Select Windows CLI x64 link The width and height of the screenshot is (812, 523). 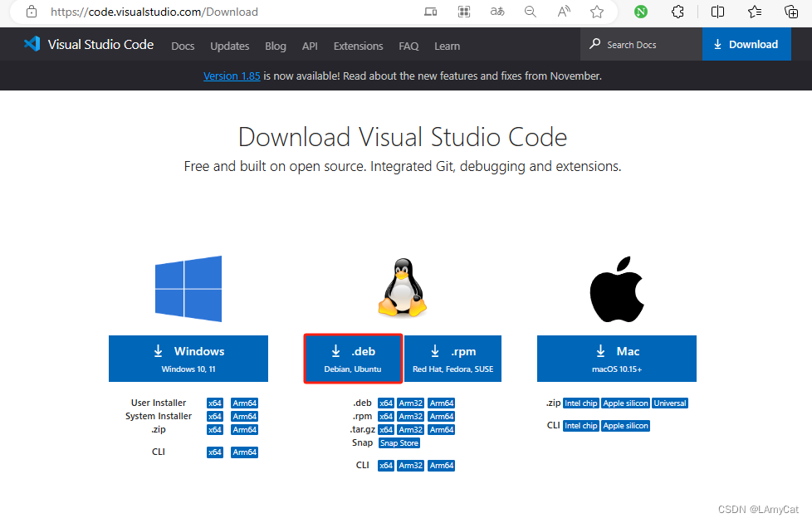point(214,452)
